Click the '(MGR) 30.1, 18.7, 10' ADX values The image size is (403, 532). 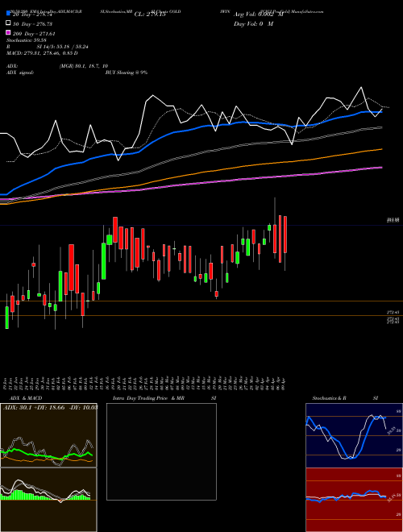point(84,66)
